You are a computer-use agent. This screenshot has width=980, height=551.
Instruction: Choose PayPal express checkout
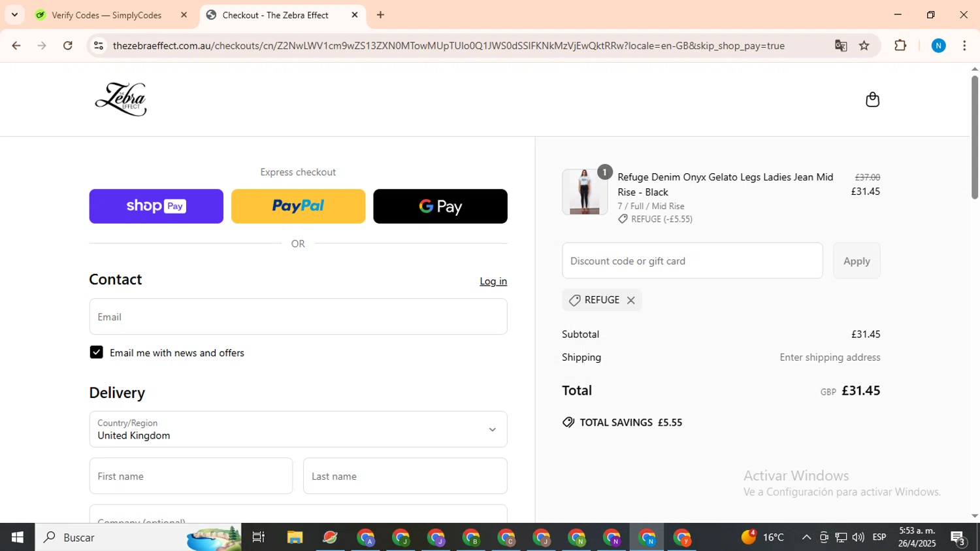click(x=298, y=207)
